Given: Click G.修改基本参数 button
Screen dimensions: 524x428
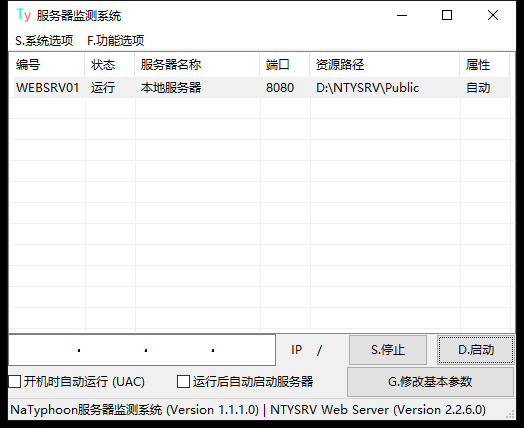Looking at the screenshot, I should coord(430,382).
